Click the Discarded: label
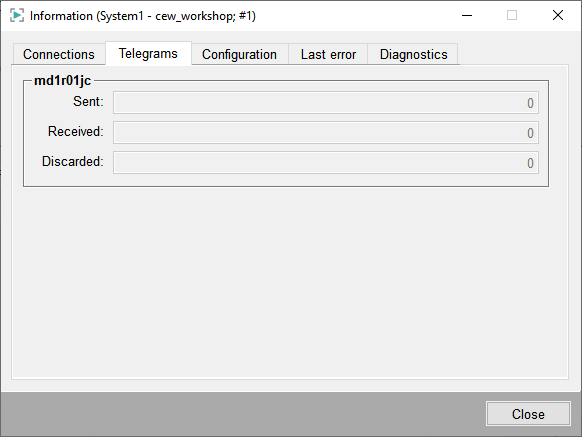The width and height of the screenshot is (582, 437). pos(73,162)
